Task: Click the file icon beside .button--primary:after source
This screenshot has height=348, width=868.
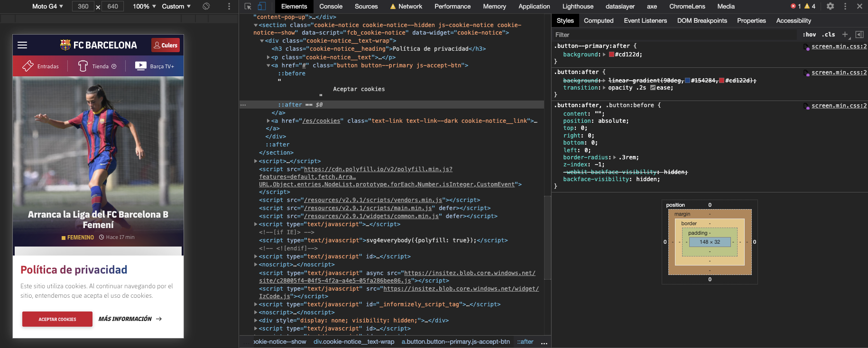Action: pyautogui.click(x=806, y=47)
